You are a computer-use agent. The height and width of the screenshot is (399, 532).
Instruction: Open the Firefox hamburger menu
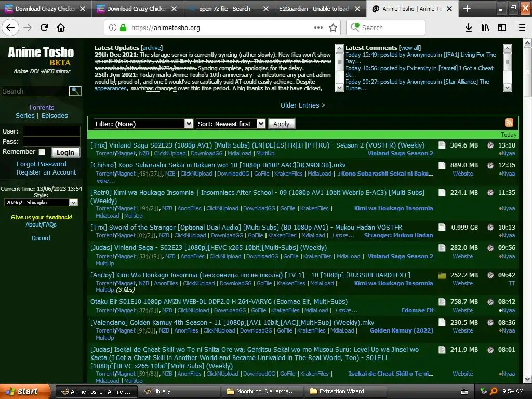pos(522,28)
